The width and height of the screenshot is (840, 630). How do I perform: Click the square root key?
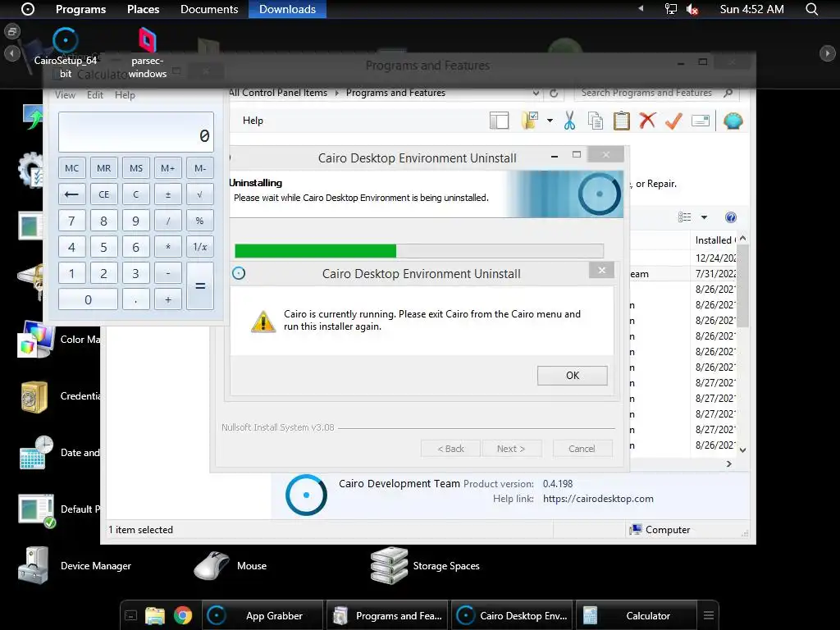coord(200,194)
